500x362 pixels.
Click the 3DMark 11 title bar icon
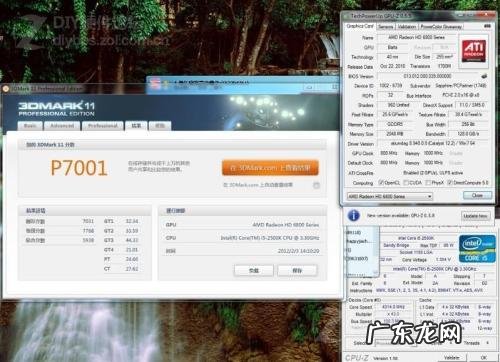6,89
